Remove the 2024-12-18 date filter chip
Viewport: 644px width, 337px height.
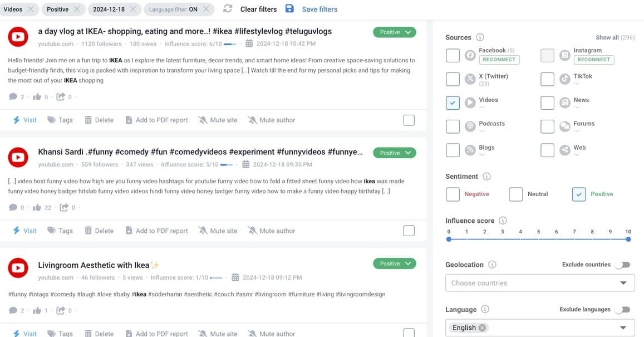tap(133, 9)
